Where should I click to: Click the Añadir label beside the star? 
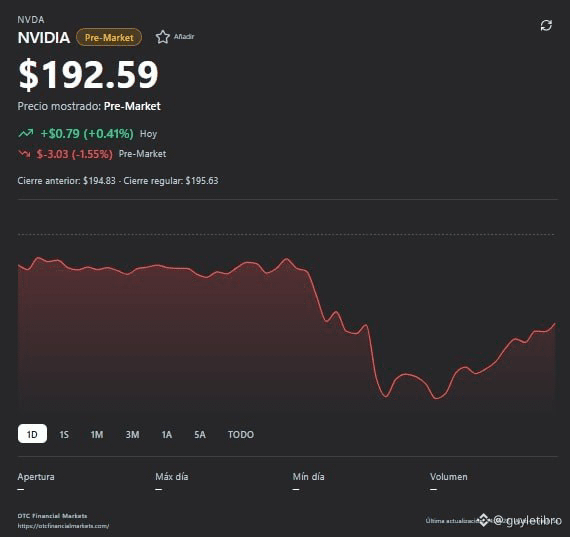tap(184, 37)
